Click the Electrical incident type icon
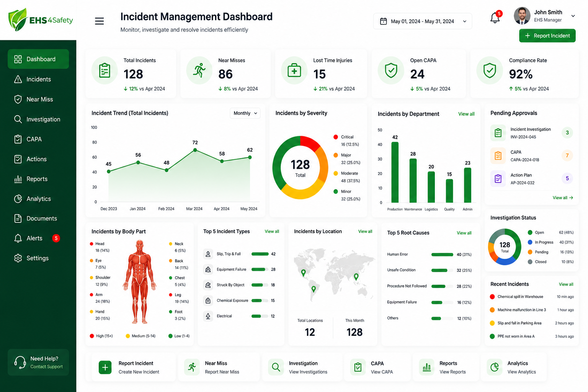 [208, 316]
